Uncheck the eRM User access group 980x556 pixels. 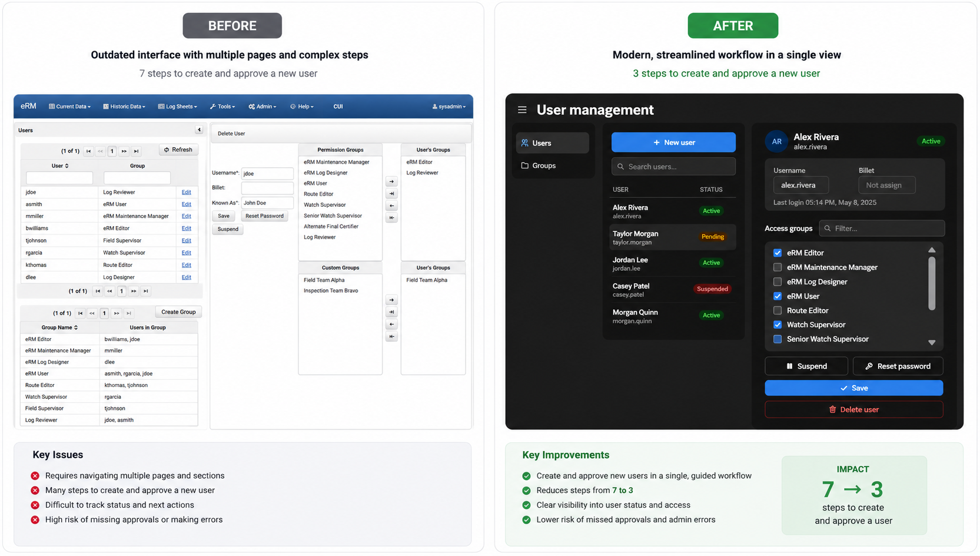pos(778,296)
